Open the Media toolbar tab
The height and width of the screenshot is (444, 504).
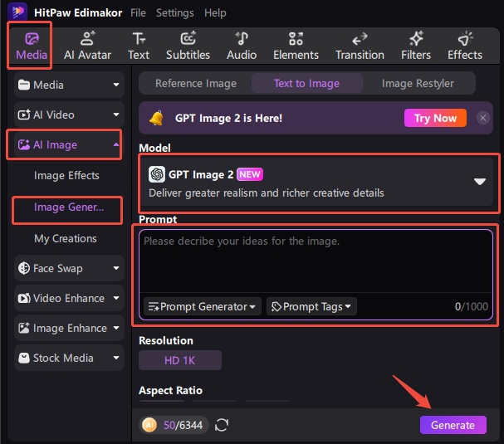32,46
